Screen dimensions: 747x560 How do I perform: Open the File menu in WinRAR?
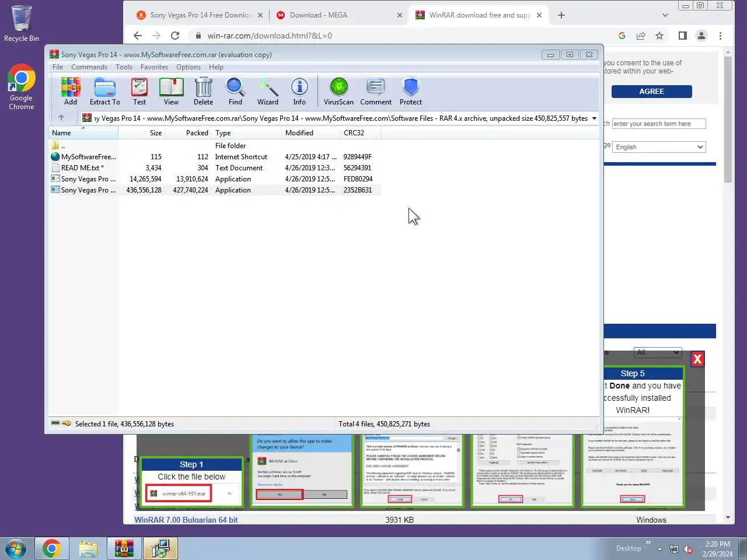[58, 67]
